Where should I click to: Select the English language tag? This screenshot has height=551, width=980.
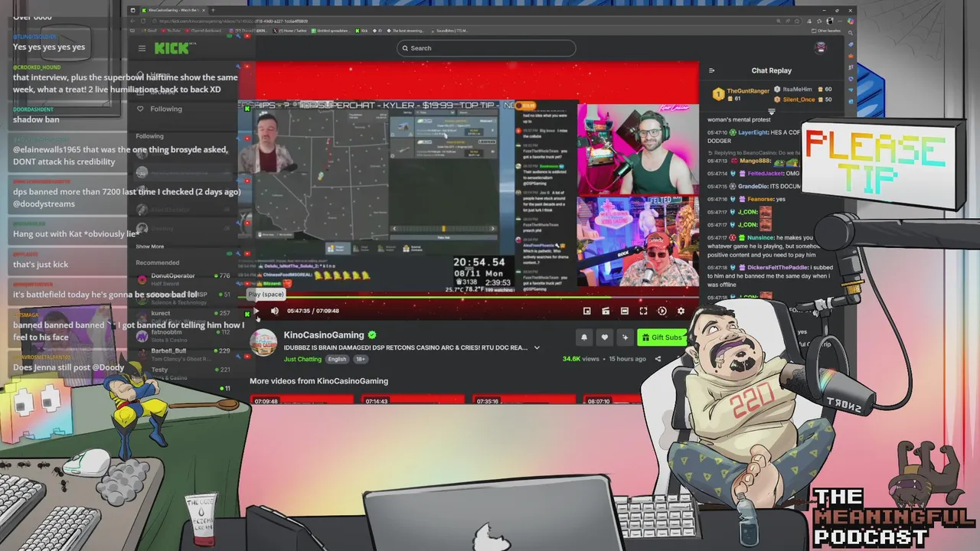[337, 359]
